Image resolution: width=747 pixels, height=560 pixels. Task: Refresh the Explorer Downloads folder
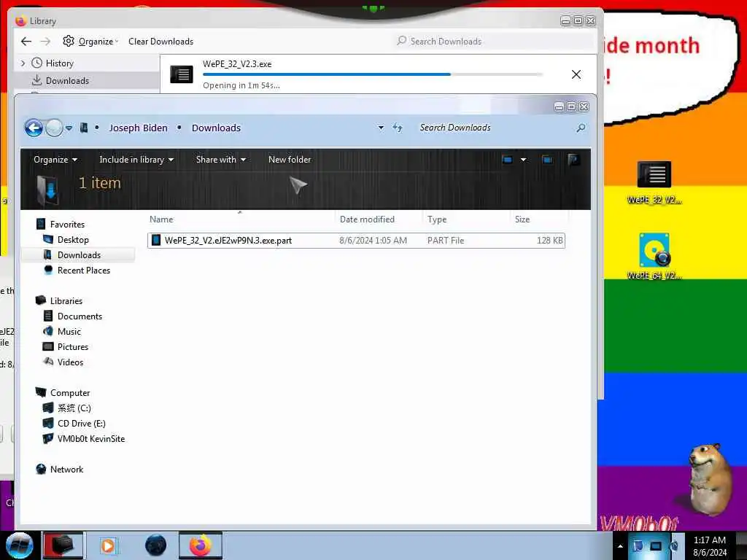pyautogui.click(x=398, y=128)
